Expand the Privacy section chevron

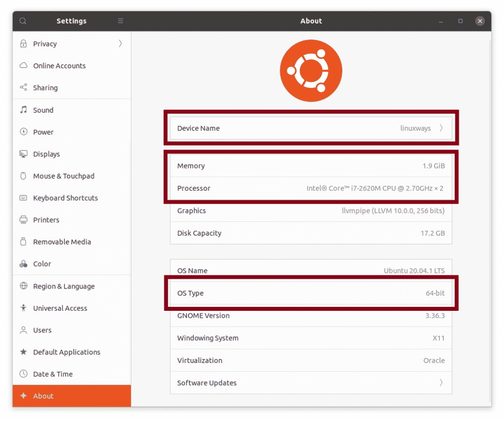point(120,44)
